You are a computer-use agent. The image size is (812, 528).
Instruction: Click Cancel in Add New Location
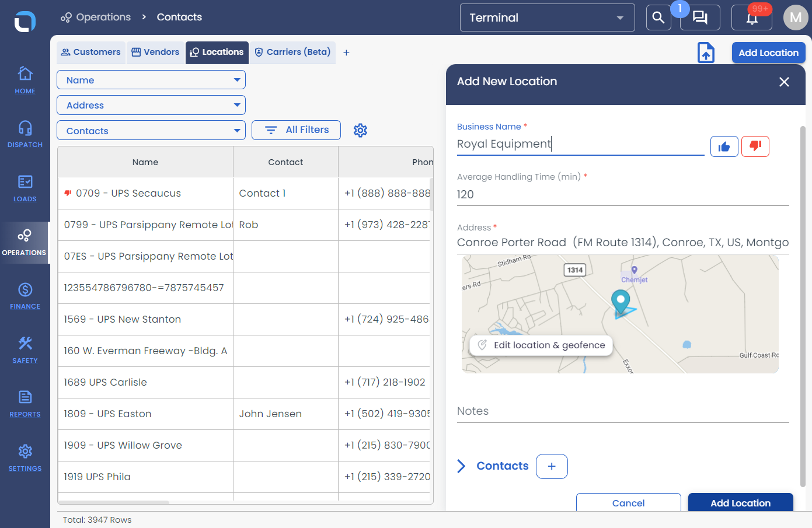pyautogui.click(x=629, y=503)
